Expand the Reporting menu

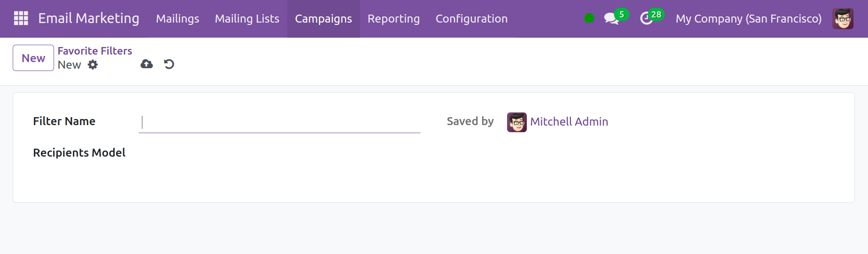coord(393,19)
